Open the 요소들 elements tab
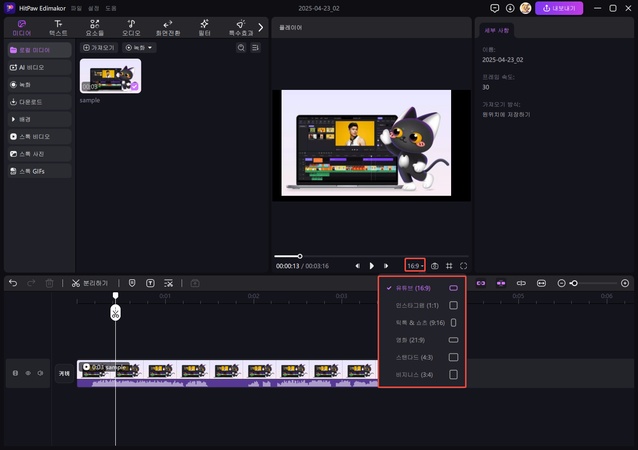Image resolution: width=638 pixels, height=450 pixels. click(95, 28)
